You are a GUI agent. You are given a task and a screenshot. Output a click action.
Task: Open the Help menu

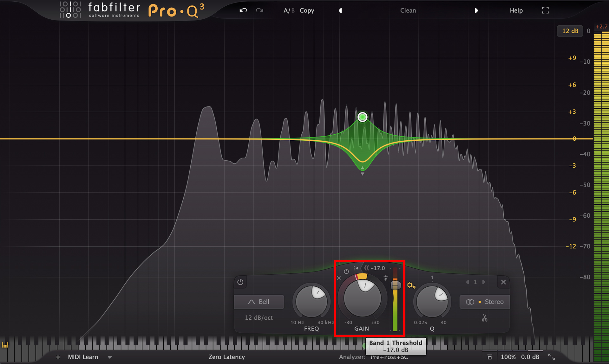pos(516,10)
